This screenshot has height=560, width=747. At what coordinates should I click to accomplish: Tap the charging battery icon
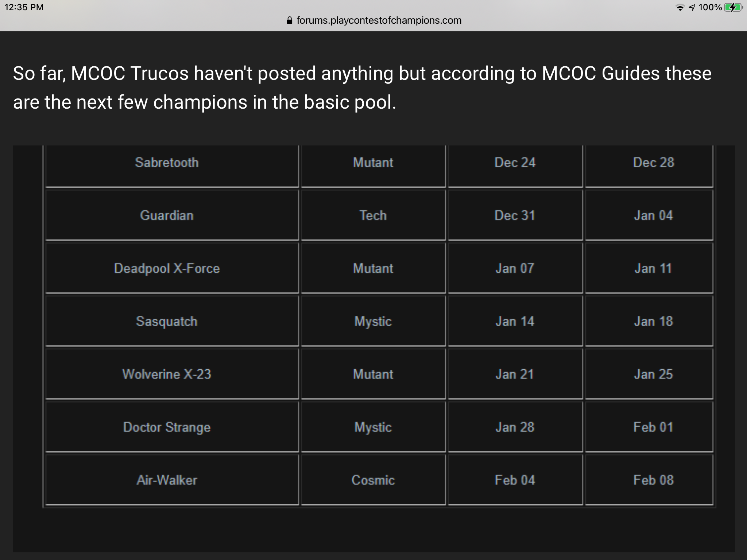[734, 7]
